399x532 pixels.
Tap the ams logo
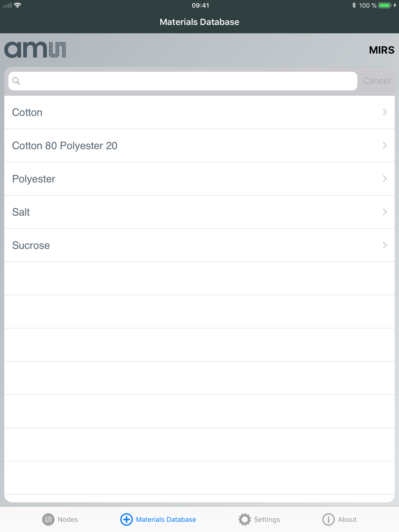pos(35,50)
